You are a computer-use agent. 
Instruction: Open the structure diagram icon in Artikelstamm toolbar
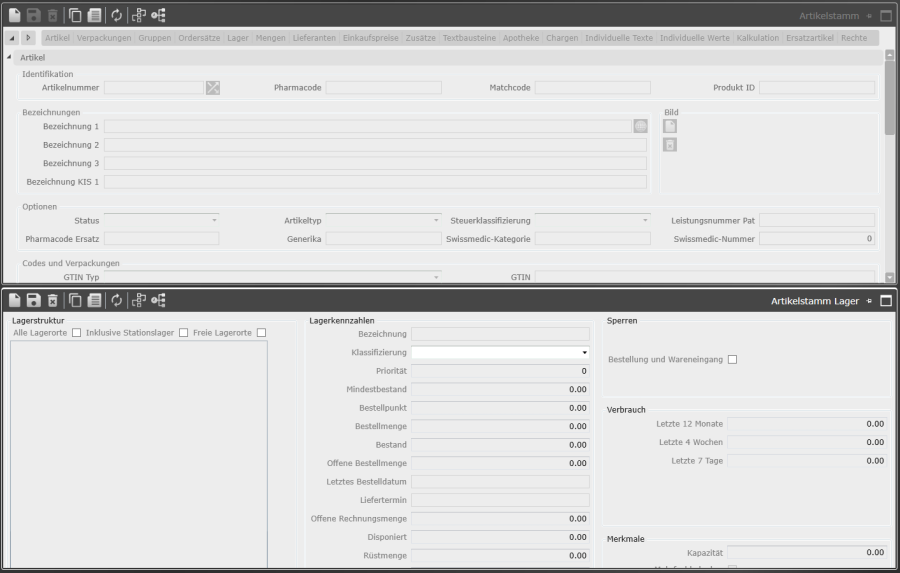tap(139, 16)
